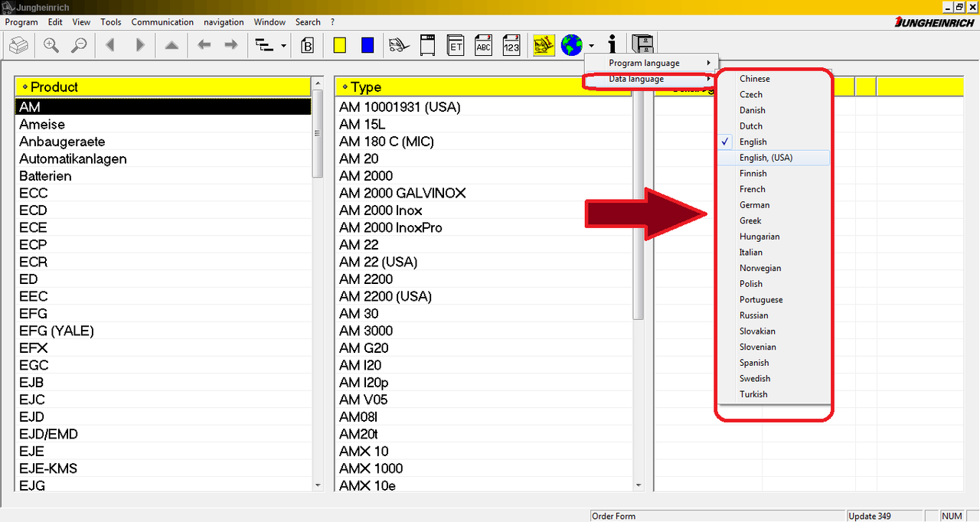Choose Spanish as data language
Screen dimensions: 980x522
click(x=773, y=363)
